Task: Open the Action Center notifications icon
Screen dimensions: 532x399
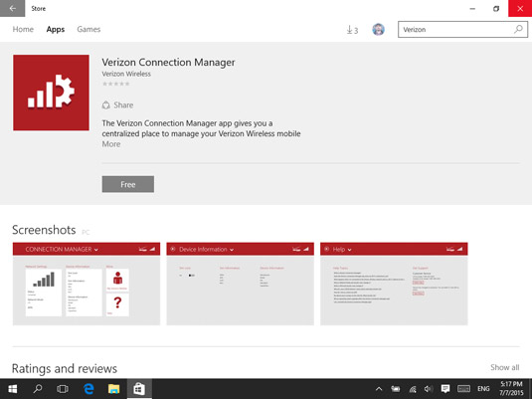Action: pos(445,389)
